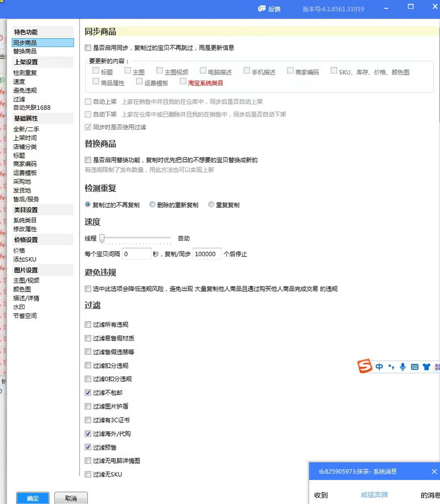Enable the 是否启用同步 sync checkbox
Viewport: 440px width, 504px height.
pos(88,47)
